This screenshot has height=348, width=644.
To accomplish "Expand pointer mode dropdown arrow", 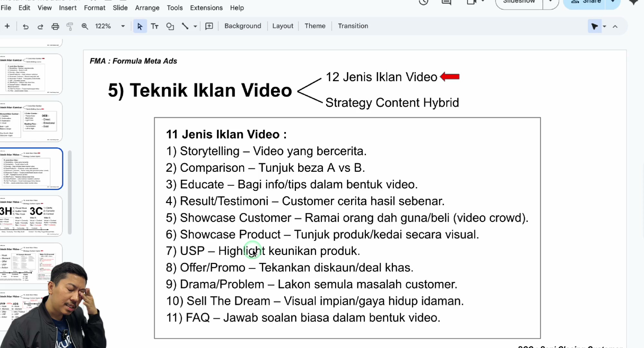I will click(x=604, y=26).
